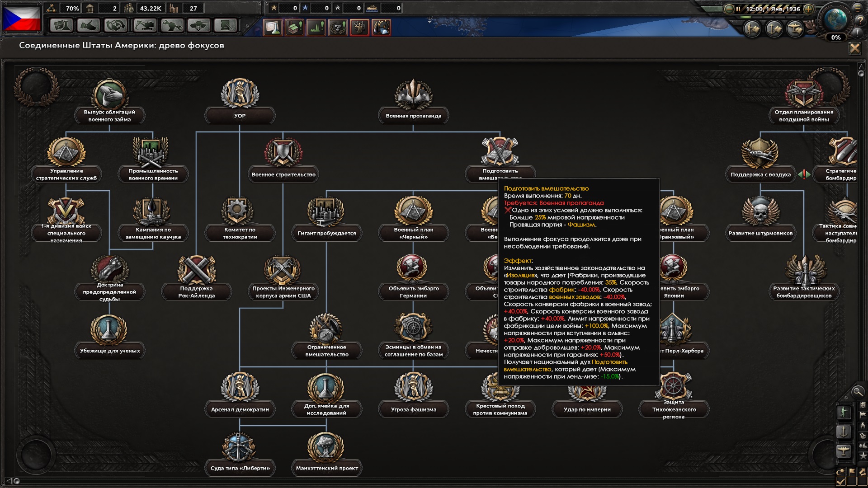This screenshot has width=868, height=488.
Task: Select Доп. ячейка для исследований focus
Action: (326, 395)
